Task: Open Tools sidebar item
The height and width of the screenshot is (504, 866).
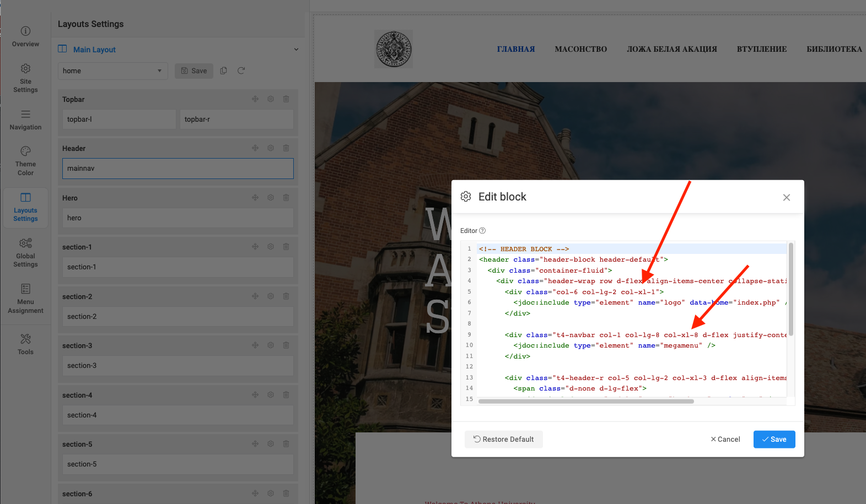Action: (x=25, y=345)
